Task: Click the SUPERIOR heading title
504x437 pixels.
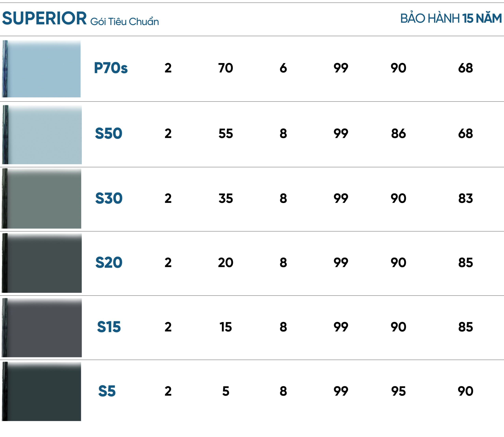Action: pos(44,18)
